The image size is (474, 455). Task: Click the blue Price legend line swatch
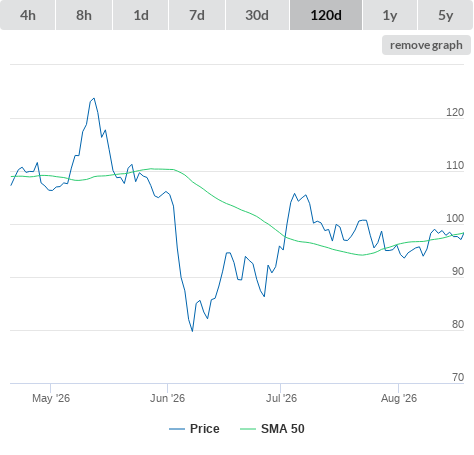pyautogui.click(x=177, y=429)
